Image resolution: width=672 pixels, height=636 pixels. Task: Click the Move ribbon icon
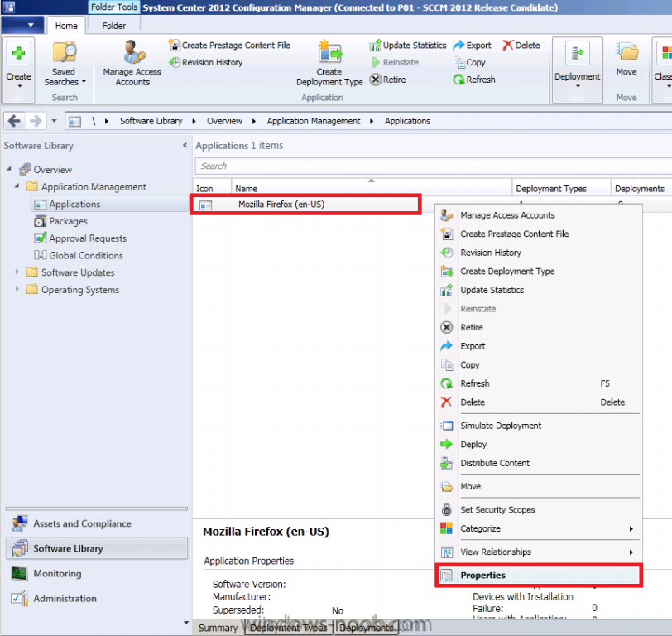(x=626, y=59)
